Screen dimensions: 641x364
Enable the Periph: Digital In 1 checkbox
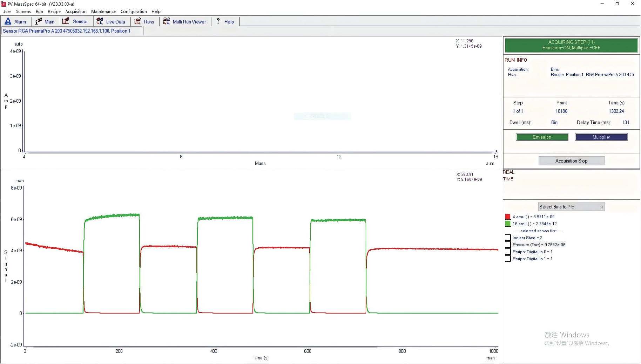[508, 259]
